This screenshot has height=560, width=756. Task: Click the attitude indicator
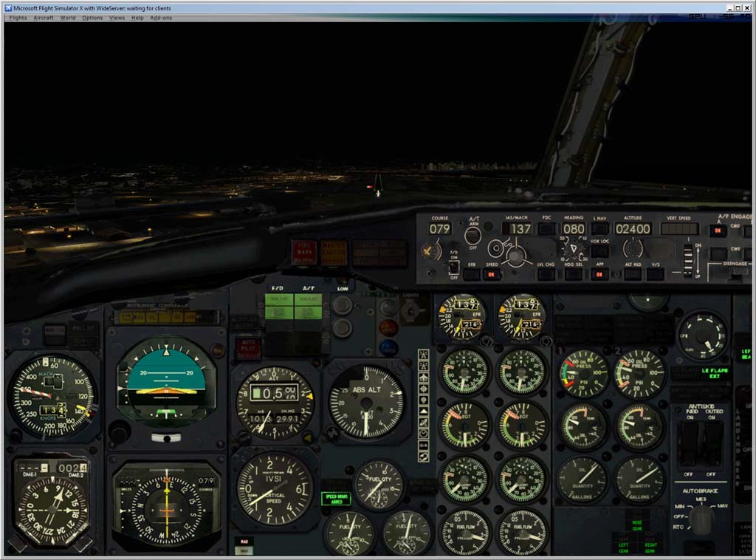(x=166, y=382)
